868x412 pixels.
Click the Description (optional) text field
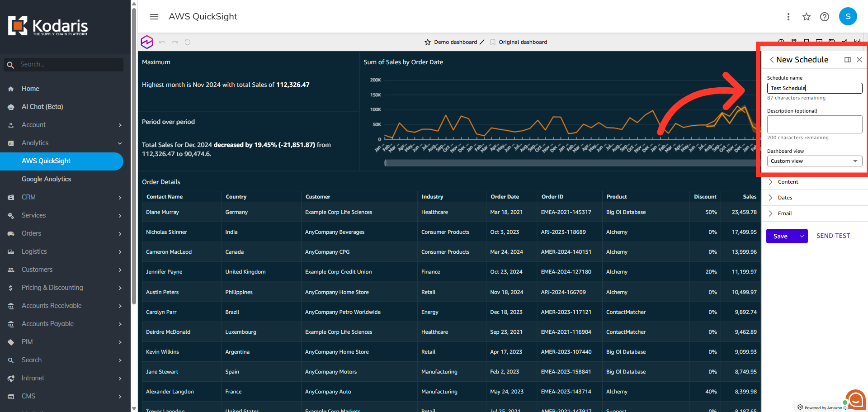click(815, 124)
